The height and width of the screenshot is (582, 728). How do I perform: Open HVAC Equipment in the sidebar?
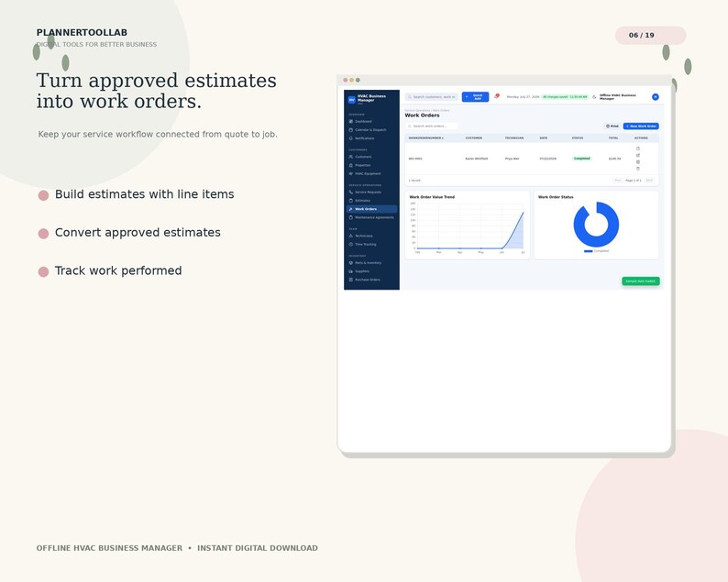click(370, 173)
